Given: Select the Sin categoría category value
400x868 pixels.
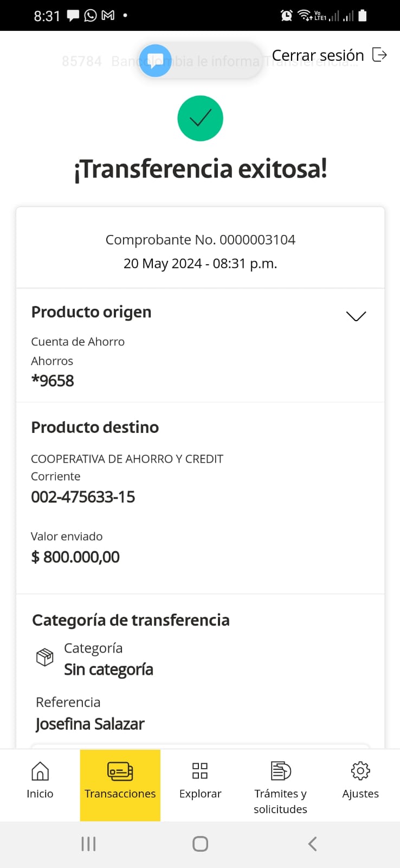Looking at the screenshot, I should tap(108, 670).
